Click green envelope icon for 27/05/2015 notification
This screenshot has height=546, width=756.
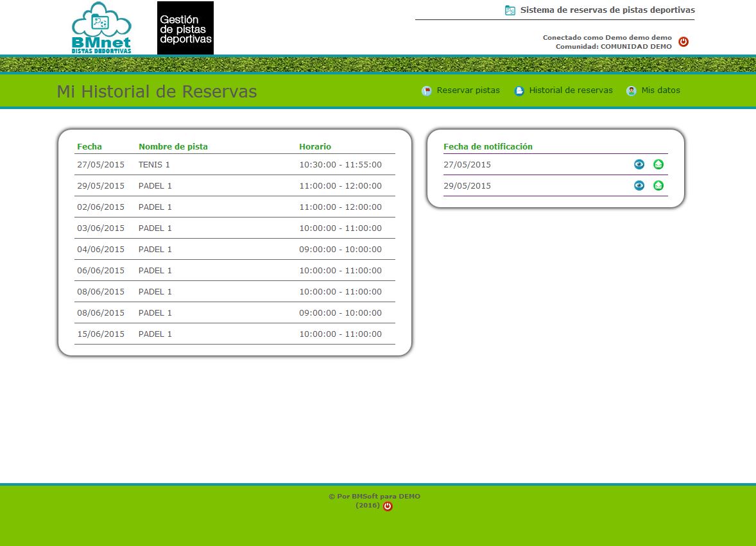coord(658,164)
